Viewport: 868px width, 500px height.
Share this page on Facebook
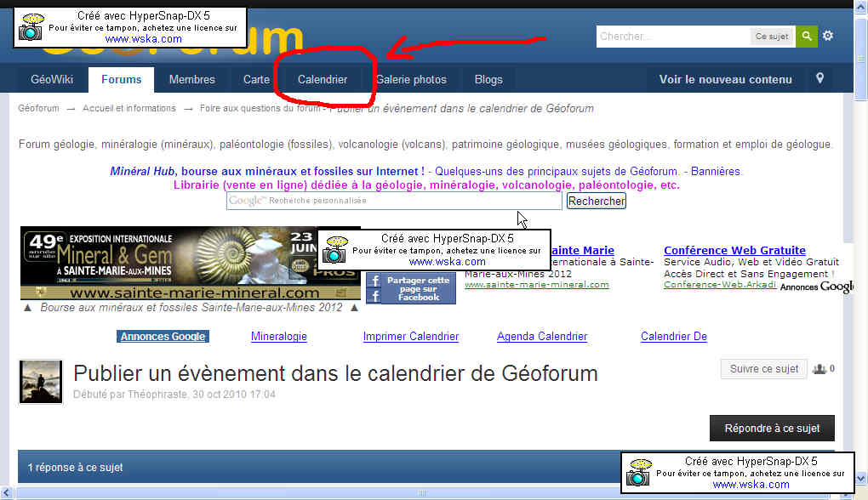click(x=411, y=288)
